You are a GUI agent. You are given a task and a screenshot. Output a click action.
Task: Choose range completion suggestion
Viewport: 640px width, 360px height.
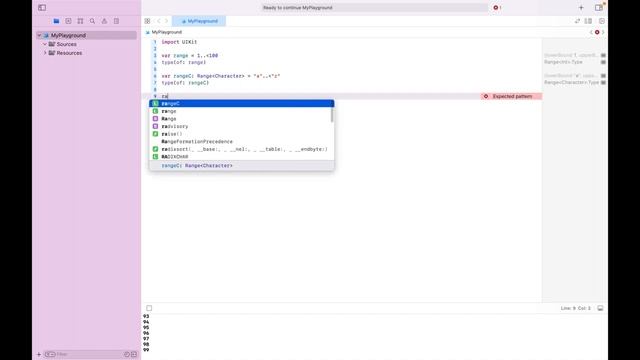coord(242,111)
